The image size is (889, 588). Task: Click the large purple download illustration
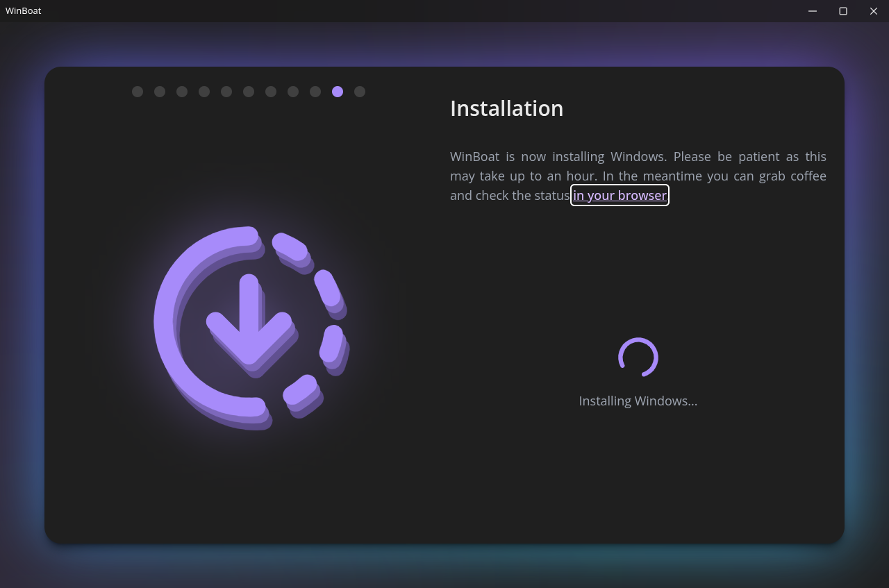(x=250, y=326)
